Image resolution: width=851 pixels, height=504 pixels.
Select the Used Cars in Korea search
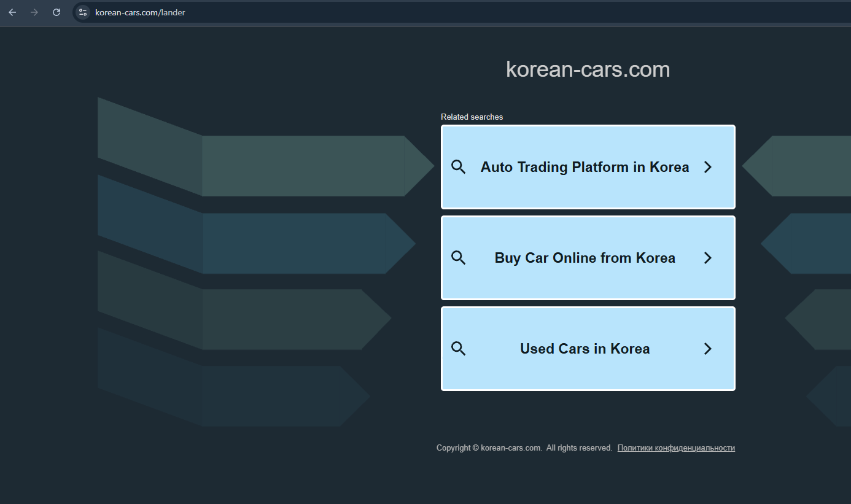(x=585, y=348)
